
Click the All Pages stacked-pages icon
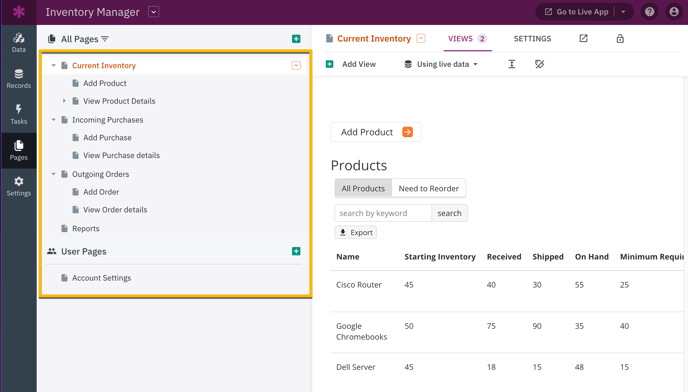click(52, 39)
